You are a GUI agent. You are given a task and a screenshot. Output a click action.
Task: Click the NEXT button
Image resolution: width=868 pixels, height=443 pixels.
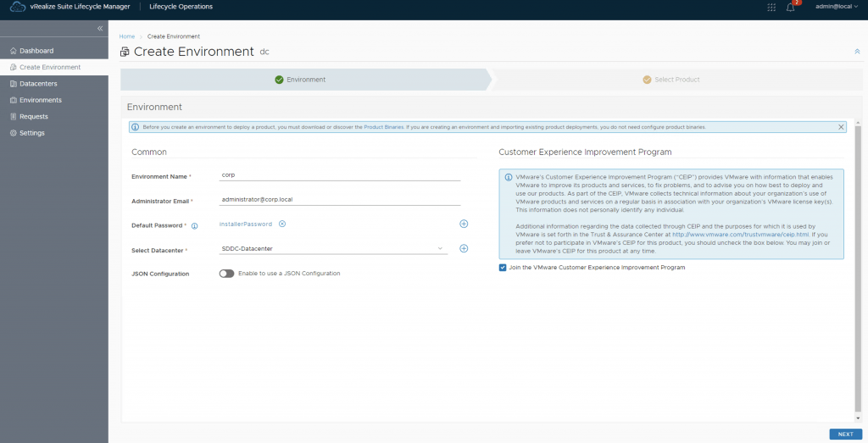pyautogui.click(x=845, y=434)
